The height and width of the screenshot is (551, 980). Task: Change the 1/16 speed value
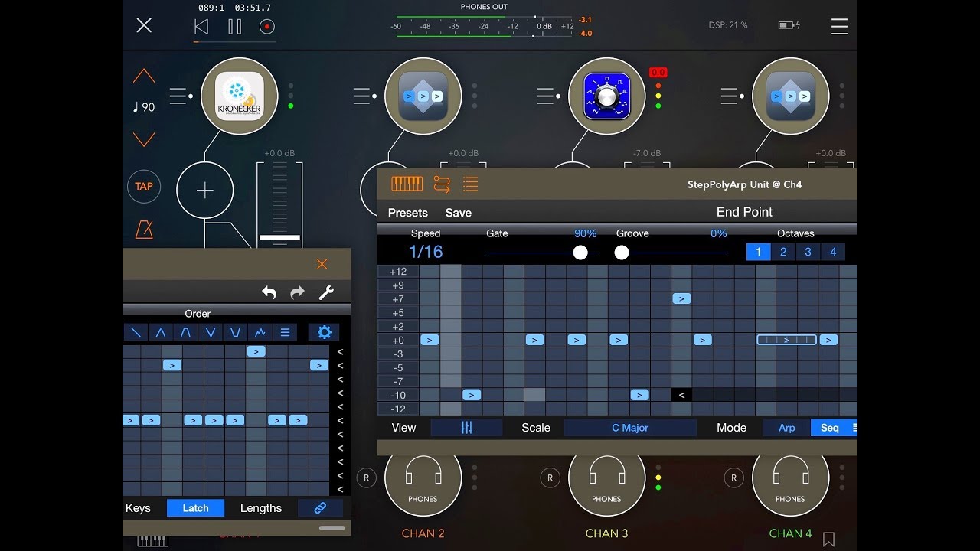click(x=426, y=252)
